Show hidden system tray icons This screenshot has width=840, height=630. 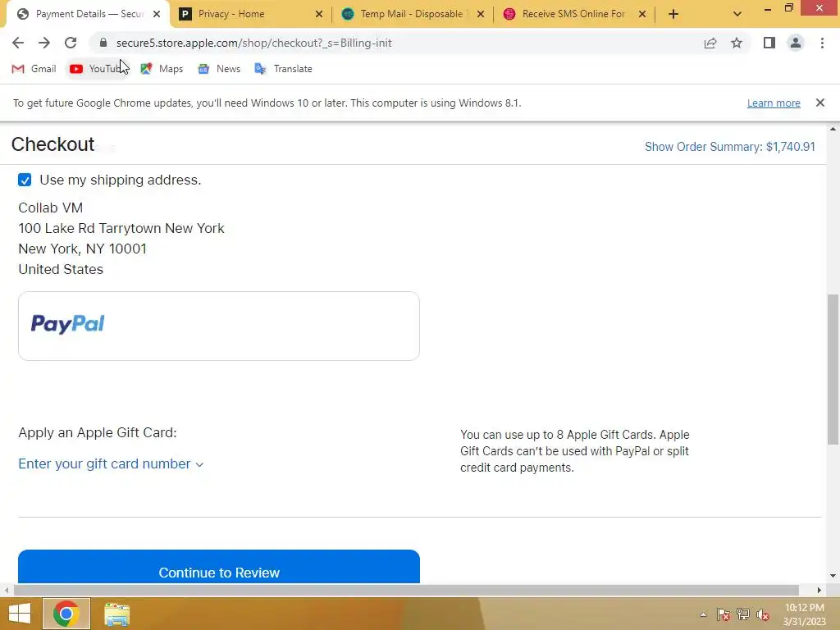coord(703,614)
